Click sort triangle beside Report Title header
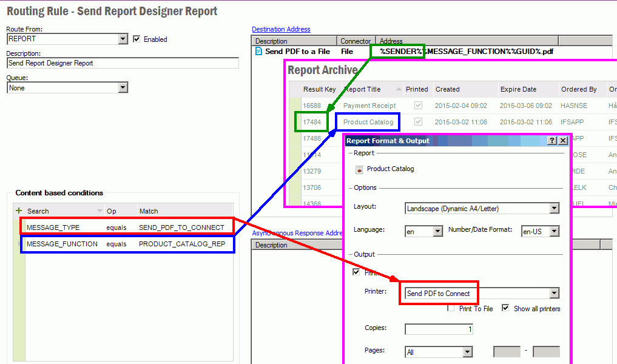Image resolution: width=617 pixels, height=364 pixels. coord(399,89)
